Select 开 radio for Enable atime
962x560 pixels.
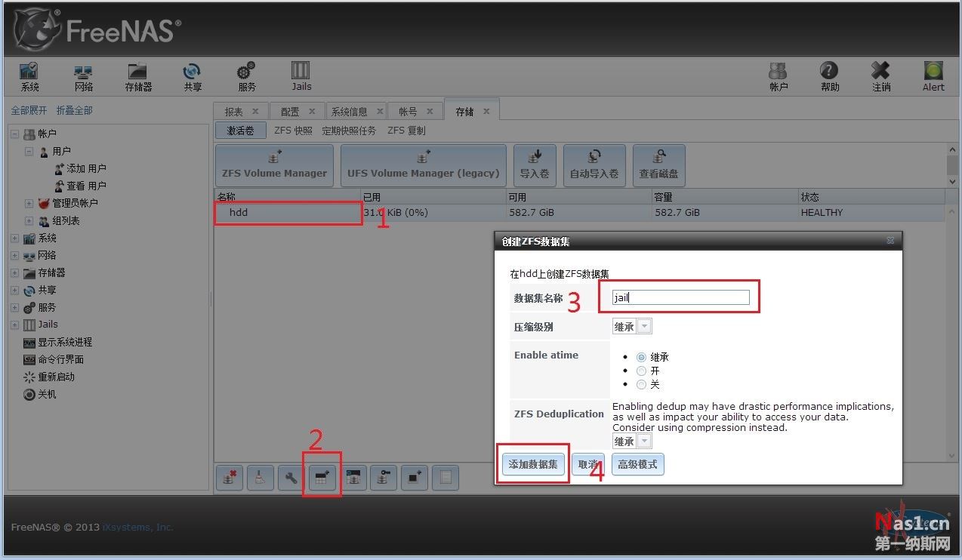pyautogui.click(x=642, y=371)
